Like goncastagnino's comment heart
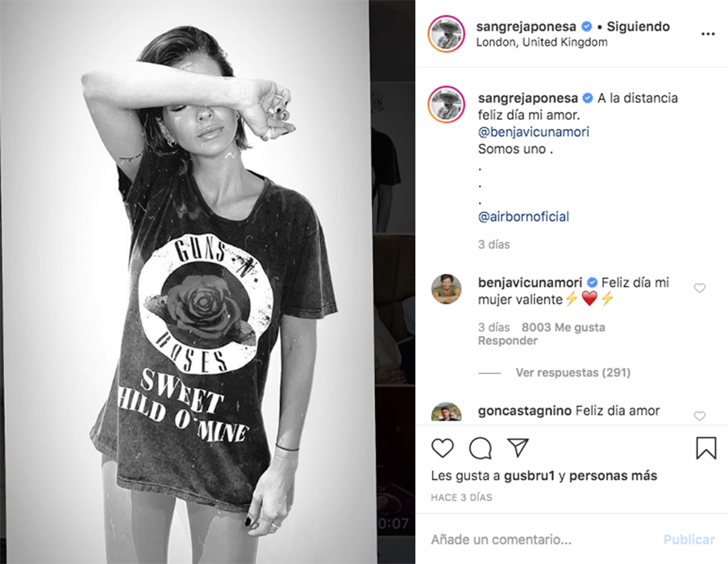Viewport: 728px width, 564px height. (x=700, y=416)
